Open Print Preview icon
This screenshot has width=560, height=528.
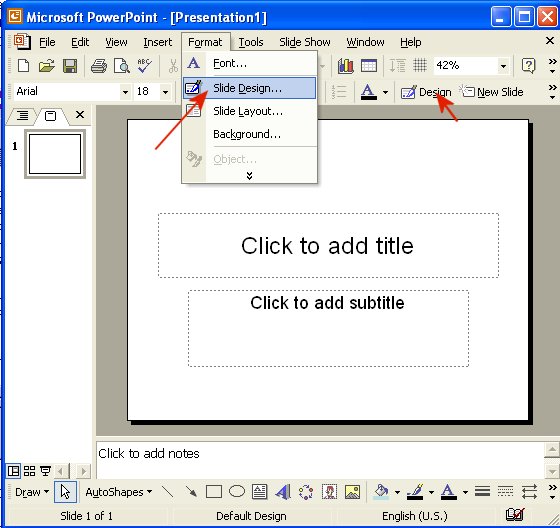coord(121,66)
